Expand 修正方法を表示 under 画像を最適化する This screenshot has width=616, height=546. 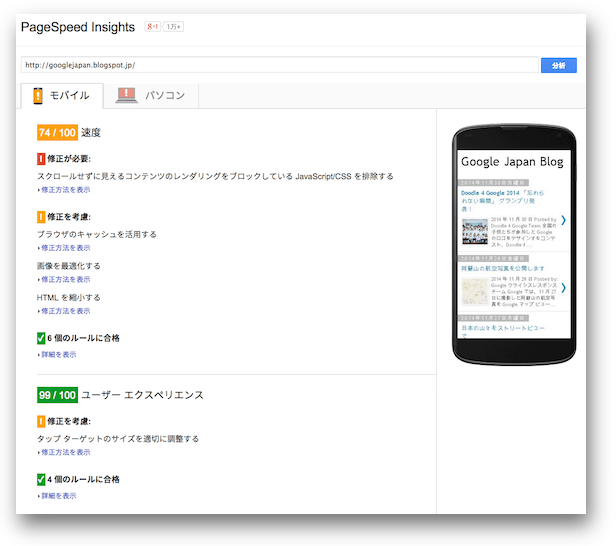tap(64, 279)
